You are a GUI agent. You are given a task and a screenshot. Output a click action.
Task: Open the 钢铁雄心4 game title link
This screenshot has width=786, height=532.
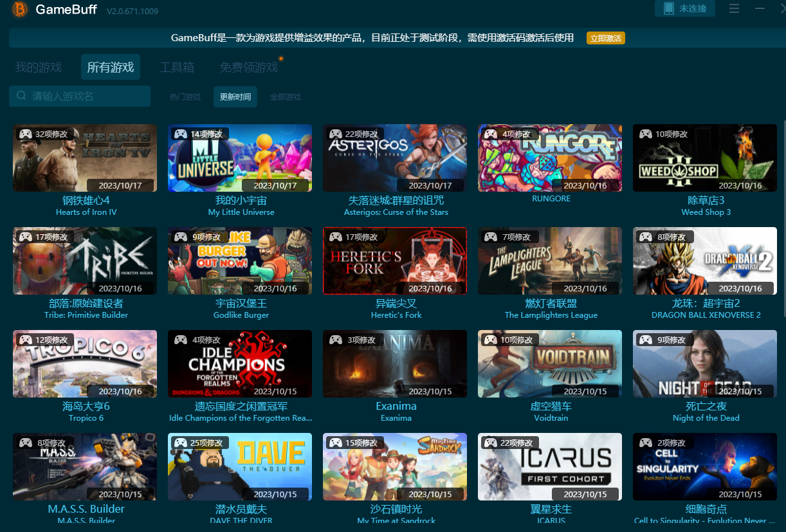pos(86,200)
